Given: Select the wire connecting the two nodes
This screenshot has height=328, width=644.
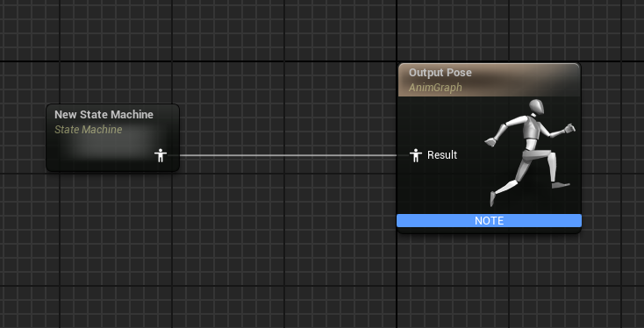Looking at the screenshot, I should point(289,155).
